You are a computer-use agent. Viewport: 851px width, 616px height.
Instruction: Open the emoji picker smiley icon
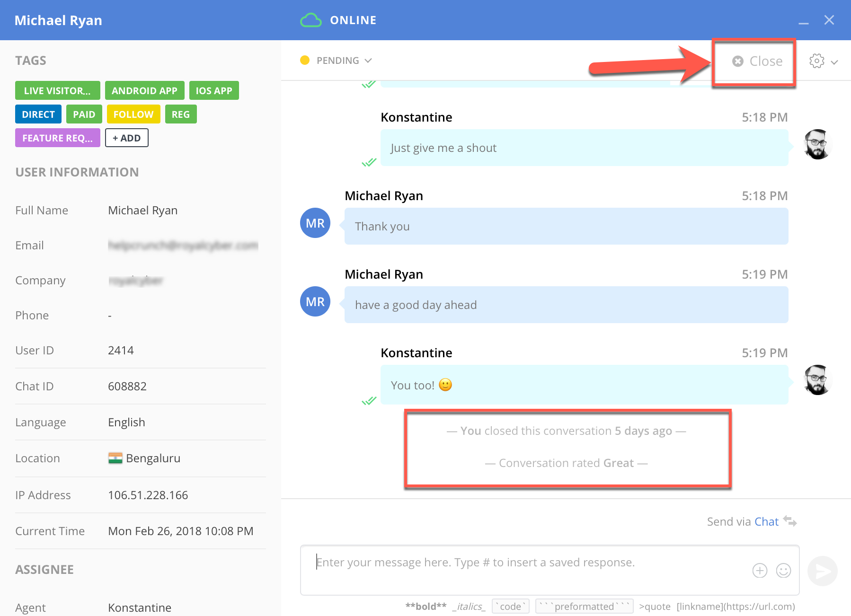[x=783, y=571]
